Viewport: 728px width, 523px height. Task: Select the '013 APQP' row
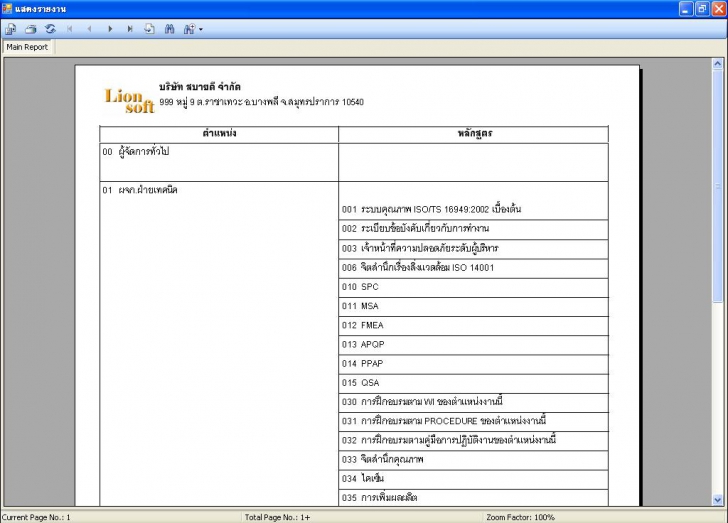click(x=473, y=345)
